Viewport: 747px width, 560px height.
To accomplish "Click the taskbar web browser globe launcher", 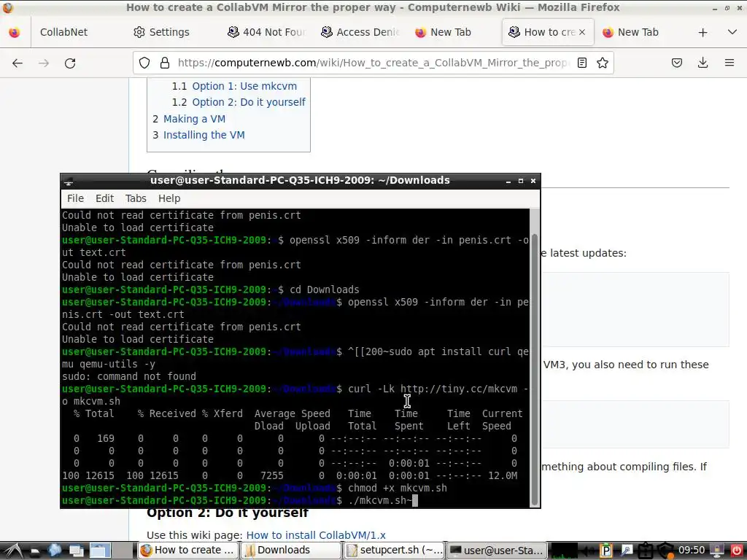I will (54, 551).
